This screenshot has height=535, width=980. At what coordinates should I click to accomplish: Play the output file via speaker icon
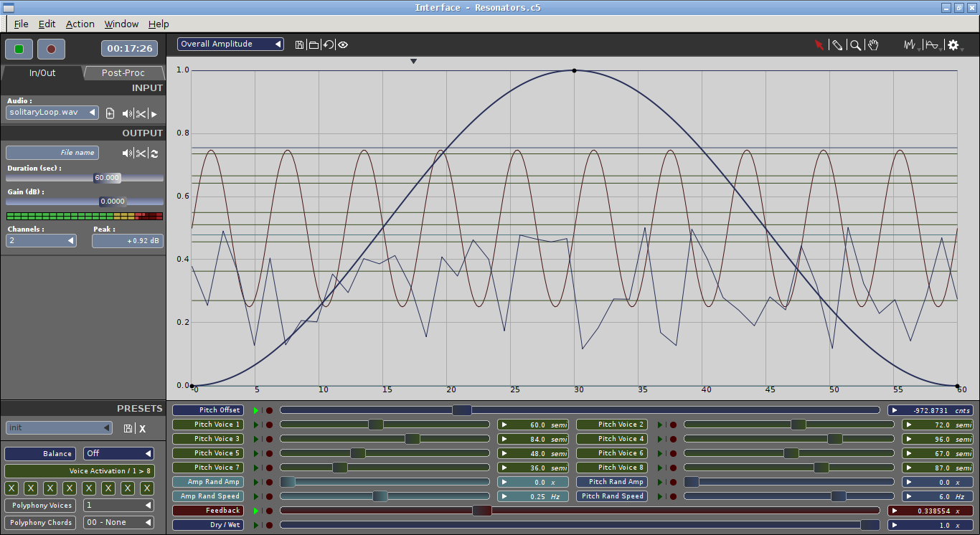(127, 153)
